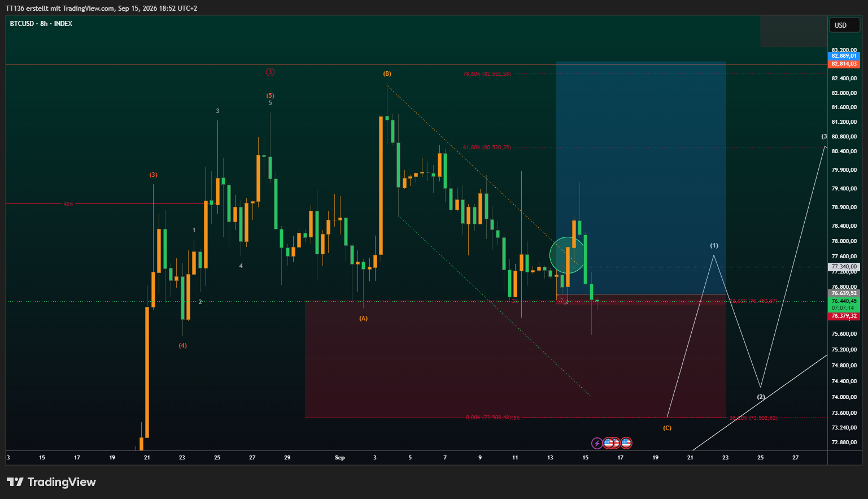
Task: Click the red (4) wave label
Action: 182,345
